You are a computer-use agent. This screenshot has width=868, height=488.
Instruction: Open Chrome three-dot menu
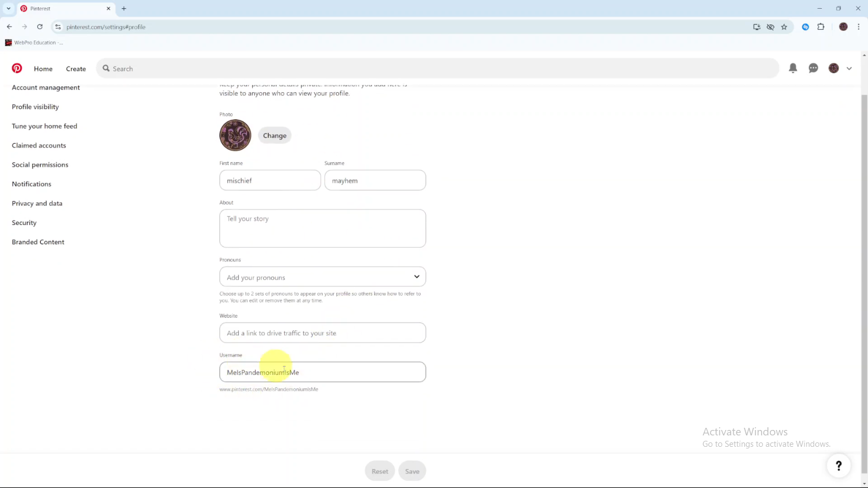[x=858, y=27]
